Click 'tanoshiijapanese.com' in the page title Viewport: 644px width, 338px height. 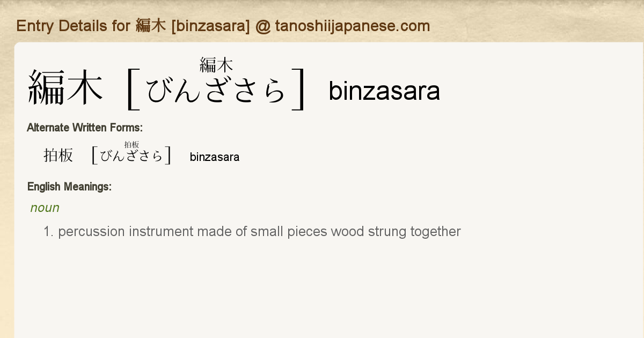(353, 26)
